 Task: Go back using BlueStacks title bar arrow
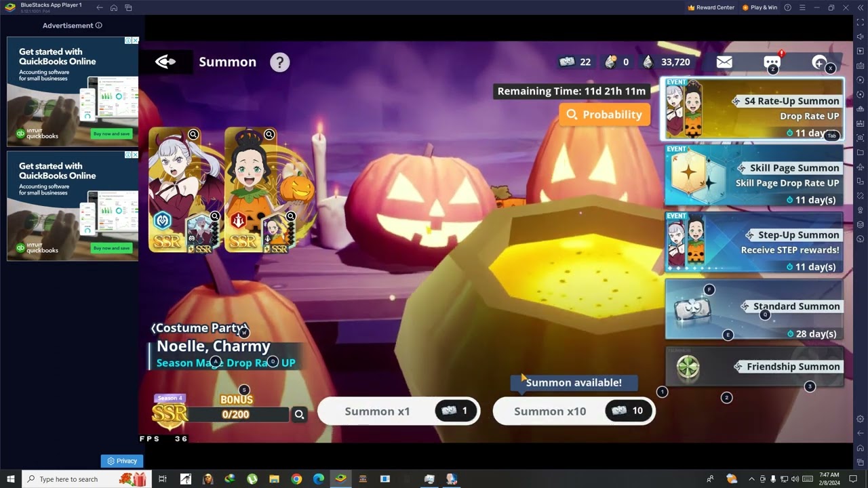coord(100,7)
